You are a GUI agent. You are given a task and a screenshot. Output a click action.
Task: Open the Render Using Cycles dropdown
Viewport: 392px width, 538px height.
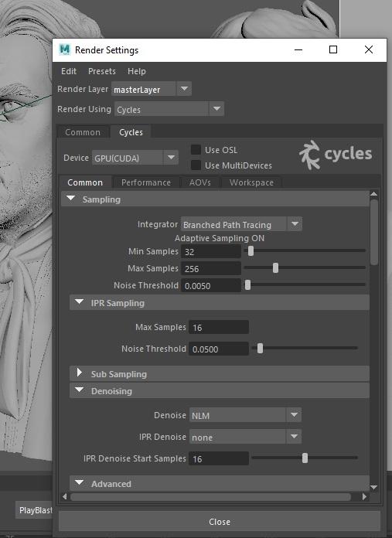click(x=169, y=109)
